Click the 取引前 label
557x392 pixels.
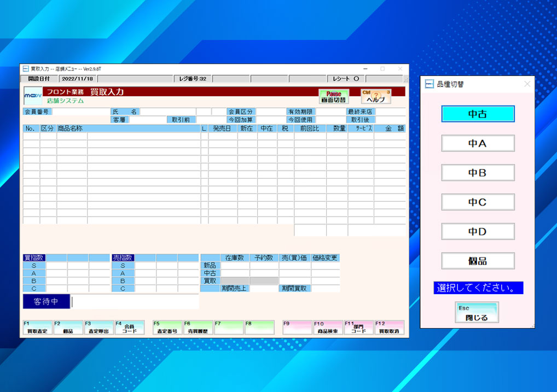click(x=181, y=120)
